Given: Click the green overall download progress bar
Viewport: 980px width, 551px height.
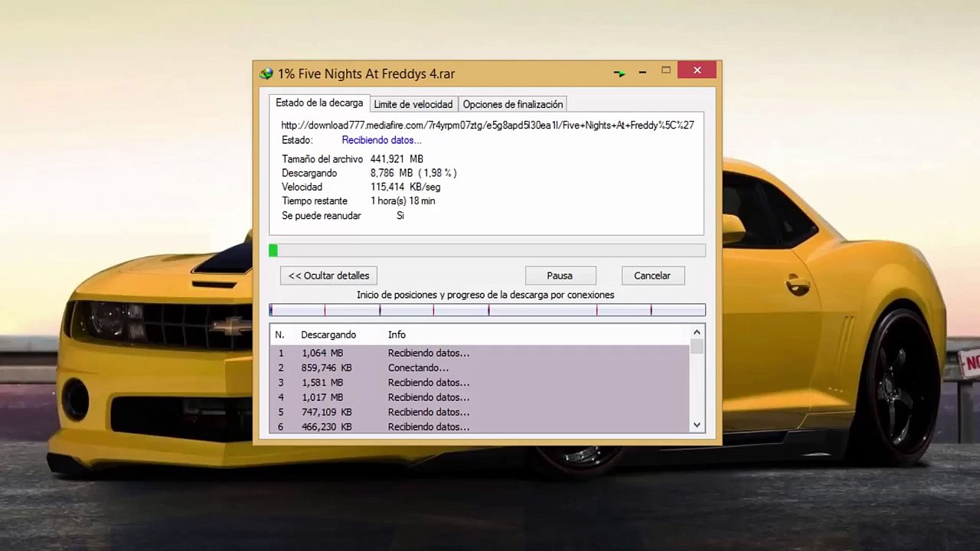Looking at the screenshot, I should [487, 250].
